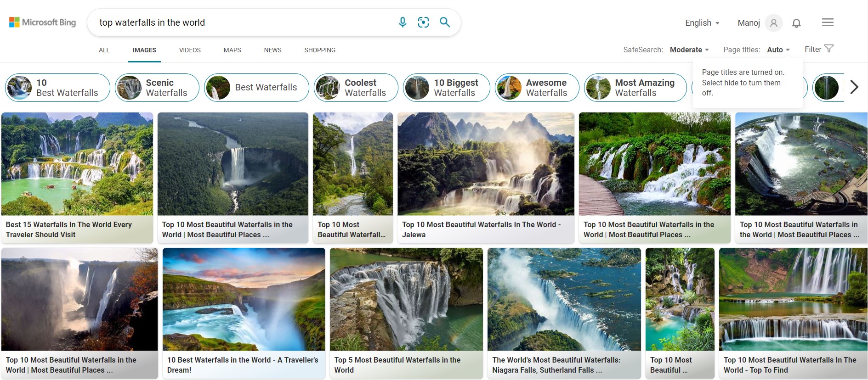This screenshot has height=380, width=868.
Task: Open the SHOPPING tab
Action: point(320,50)
